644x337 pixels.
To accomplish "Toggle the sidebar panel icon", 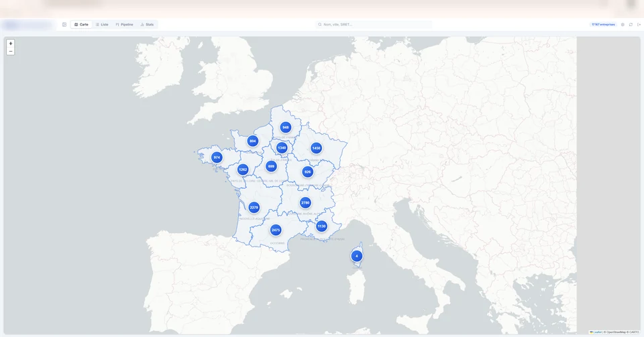I will [x=64, y=25].
